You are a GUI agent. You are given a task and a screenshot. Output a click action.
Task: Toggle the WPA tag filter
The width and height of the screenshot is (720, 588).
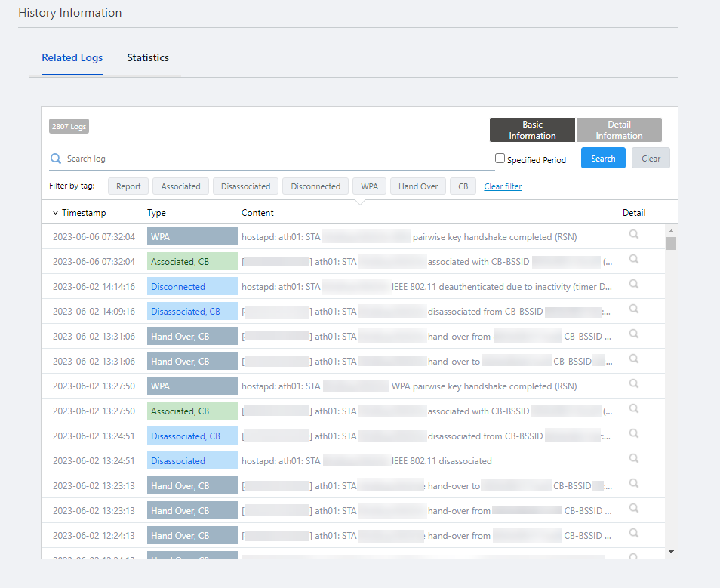pos(369,186)
